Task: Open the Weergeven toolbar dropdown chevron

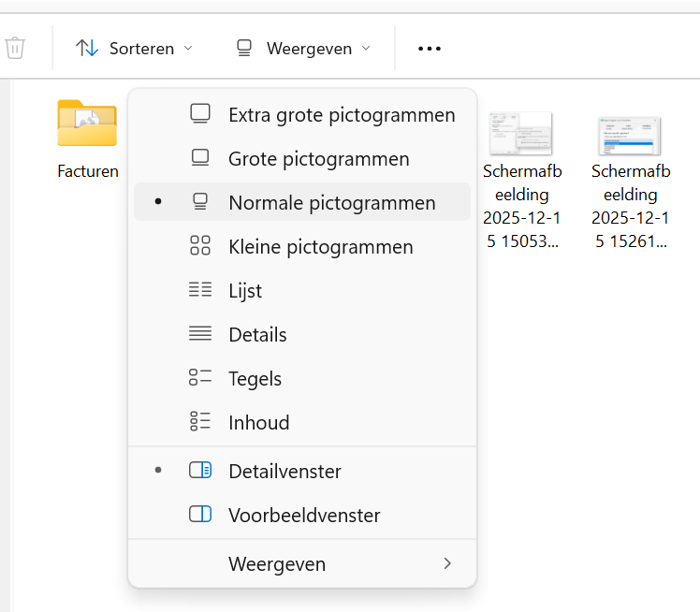Action: point(366,48)
